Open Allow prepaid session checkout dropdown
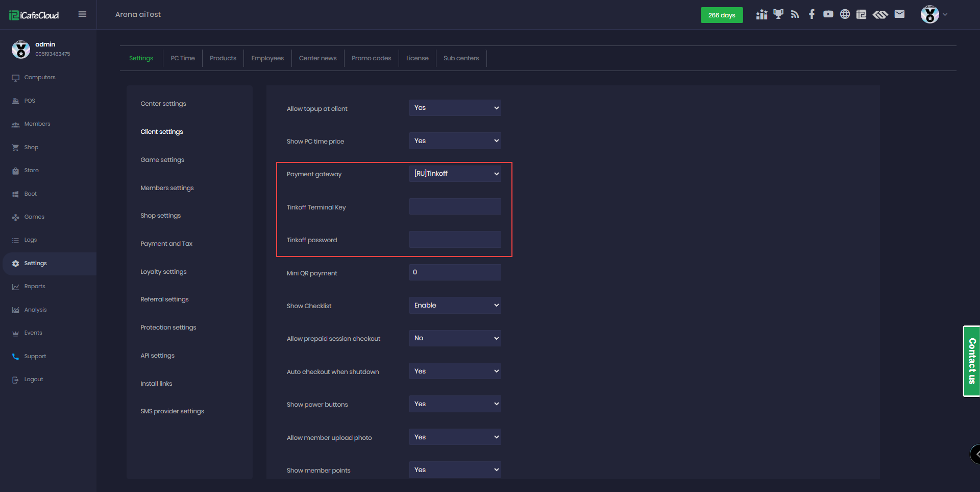The width and height of the screenshot is (980, 492). 455,338
